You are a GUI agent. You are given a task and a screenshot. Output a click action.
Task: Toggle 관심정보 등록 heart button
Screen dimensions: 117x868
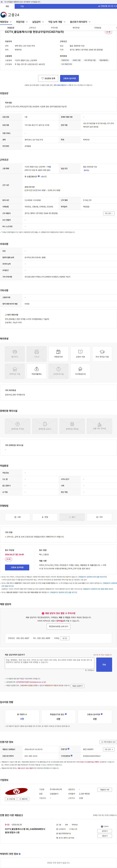[48, 78]
